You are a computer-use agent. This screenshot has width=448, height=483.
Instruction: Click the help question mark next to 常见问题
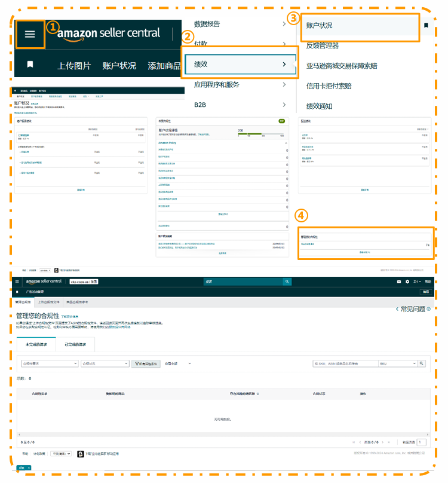428,309
